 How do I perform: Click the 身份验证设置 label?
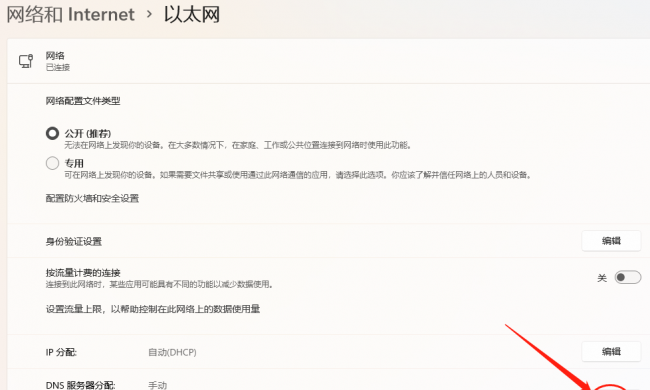coord(73,242)
